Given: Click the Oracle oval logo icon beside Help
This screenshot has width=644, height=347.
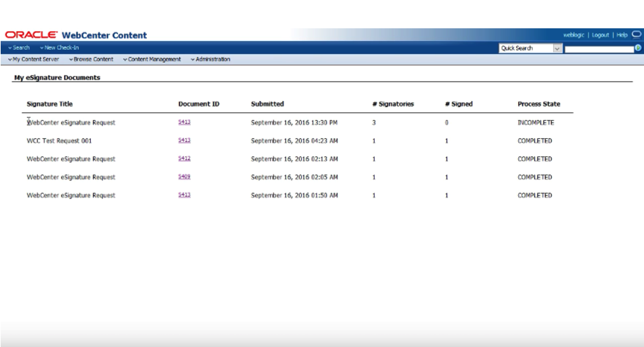Looking at the screenshot, I should click(636, 34).
